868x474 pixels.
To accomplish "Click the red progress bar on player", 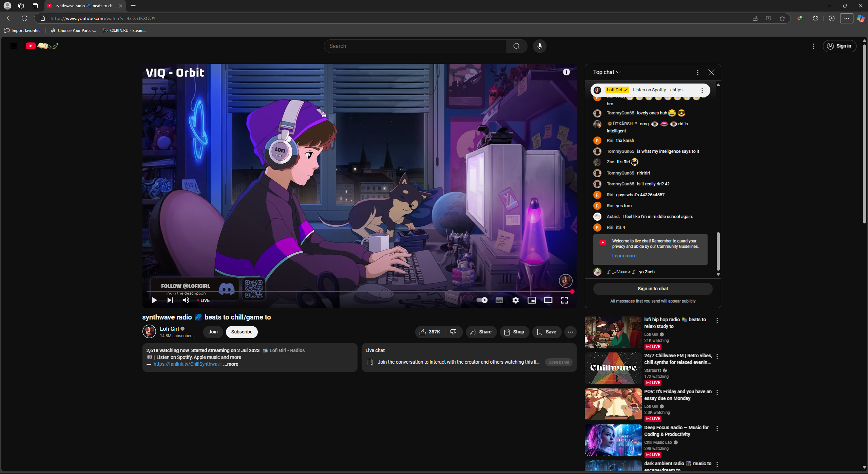I will (x=360, y=291).
